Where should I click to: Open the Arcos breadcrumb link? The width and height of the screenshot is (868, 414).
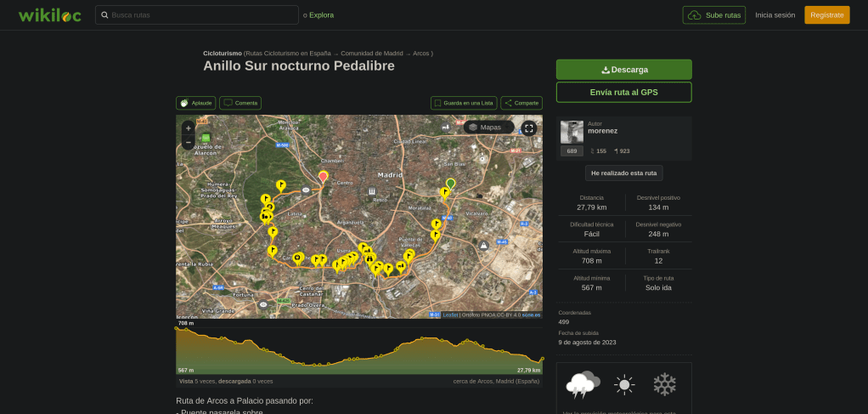[421, 54]
